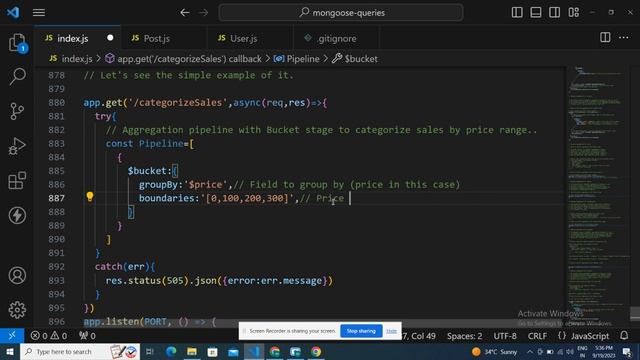640x360 pixels.
Task: Open Microsoft Store from the taskbar
Action: pyautogui.click(x=213, y=351)
